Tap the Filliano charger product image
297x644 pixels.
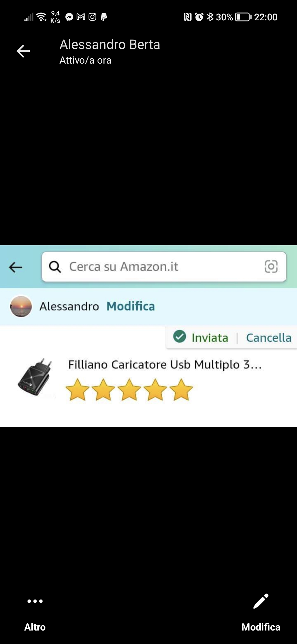point(35,377)
